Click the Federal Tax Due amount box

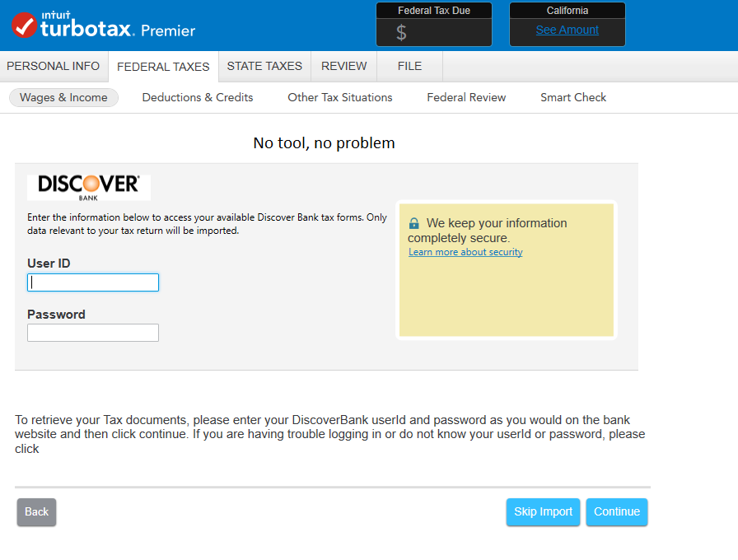pos(434,32)
